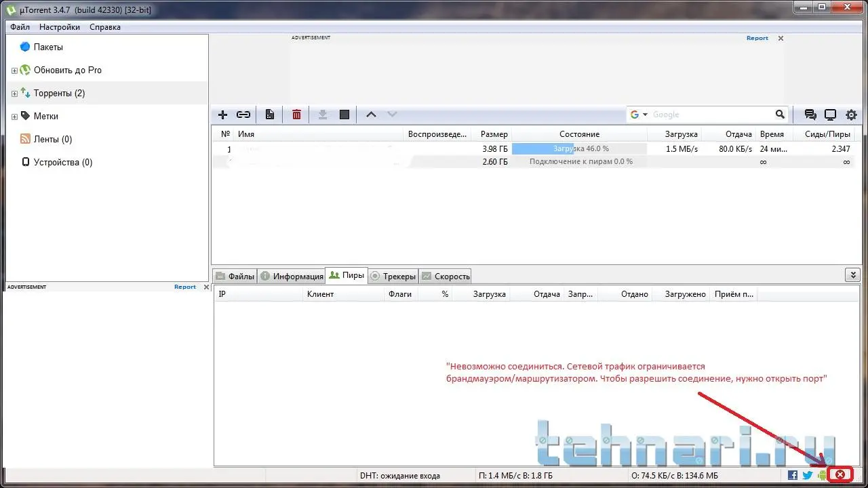Sort torrents by the Сиды/Пиры column header
868x488 pixels.
pyautogui.click(x=823, y=134)
